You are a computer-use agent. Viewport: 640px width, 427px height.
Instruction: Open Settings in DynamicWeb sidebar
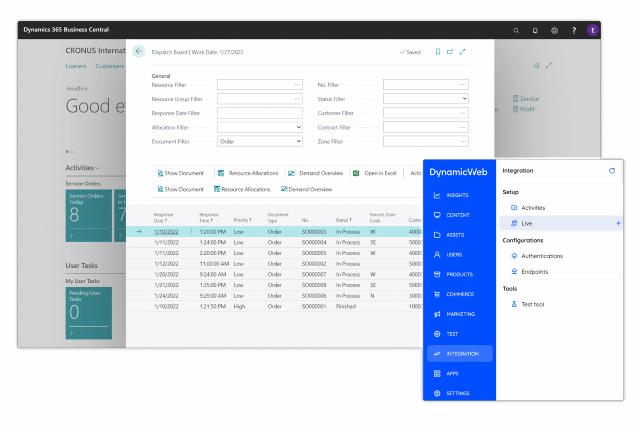[461, 392]
